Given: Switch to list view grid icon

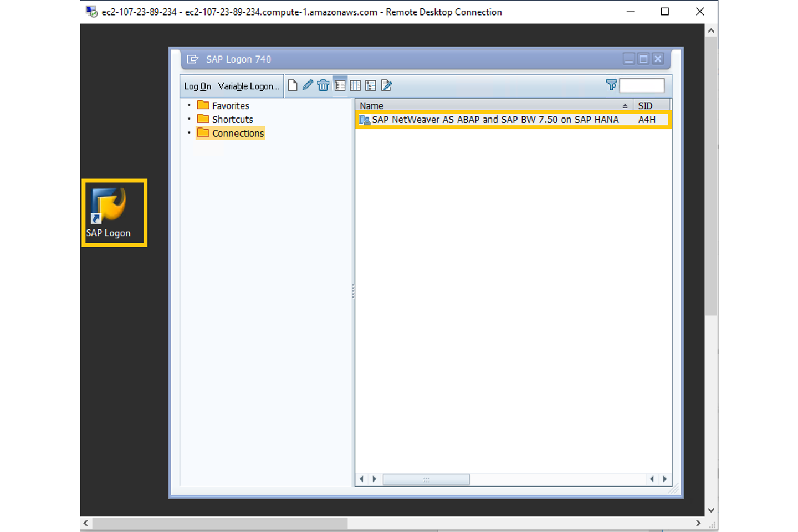Looking at the screenshot, I should [355, 85].
